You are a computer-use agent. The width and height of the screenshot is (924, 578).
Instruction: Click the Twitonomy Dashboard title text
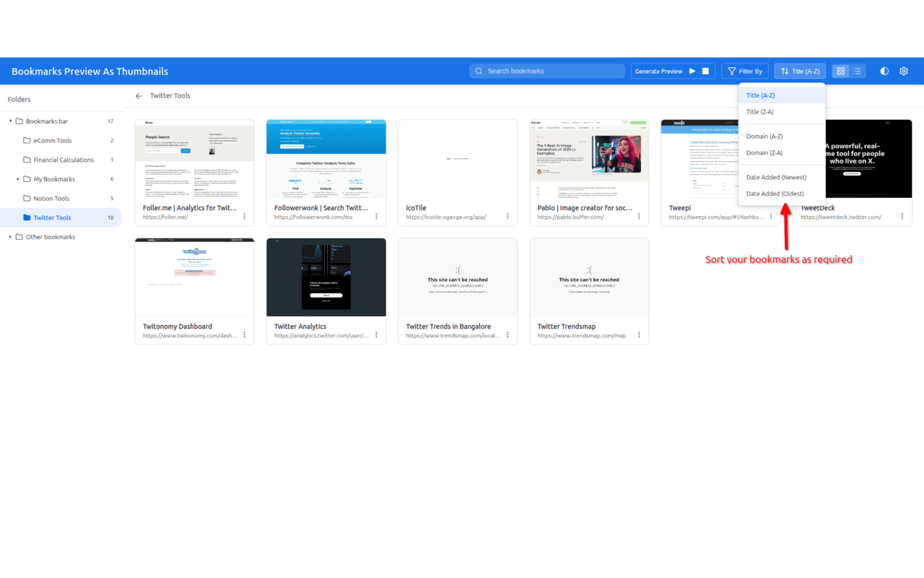pyautogui.click(x=178, y=327)
